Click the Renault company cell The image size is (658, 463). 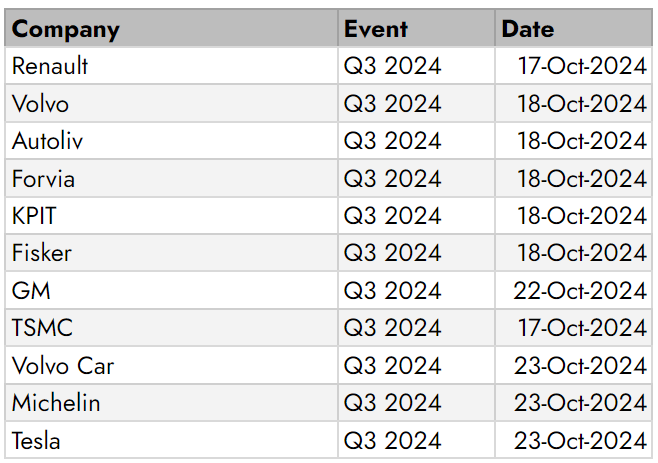click(171, 65)
